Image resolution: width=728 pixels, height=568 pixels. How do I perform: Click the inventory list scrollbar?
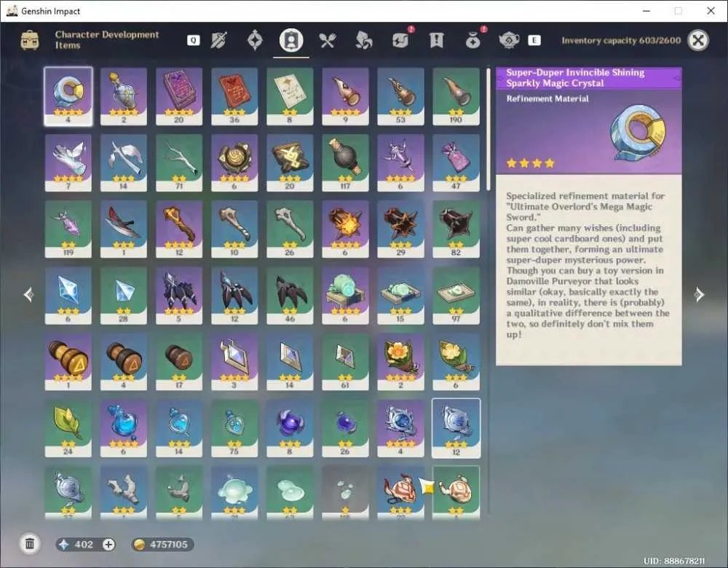pyautogui.click(x=488, y=129)
